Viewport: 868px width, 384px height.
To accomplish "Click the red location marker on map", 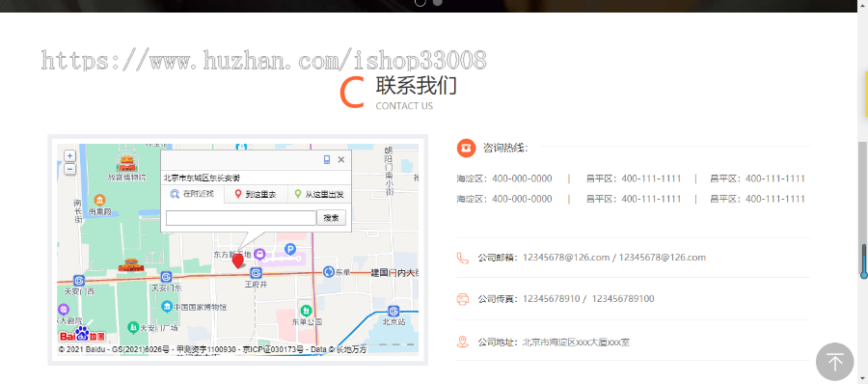I will pos(238,261).
